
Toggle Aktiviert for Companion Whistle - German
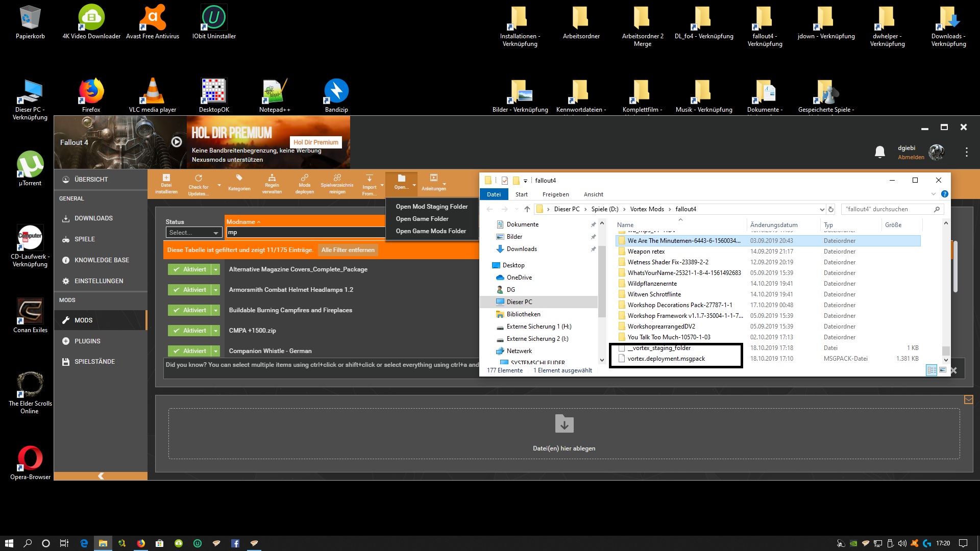point(189,351)
